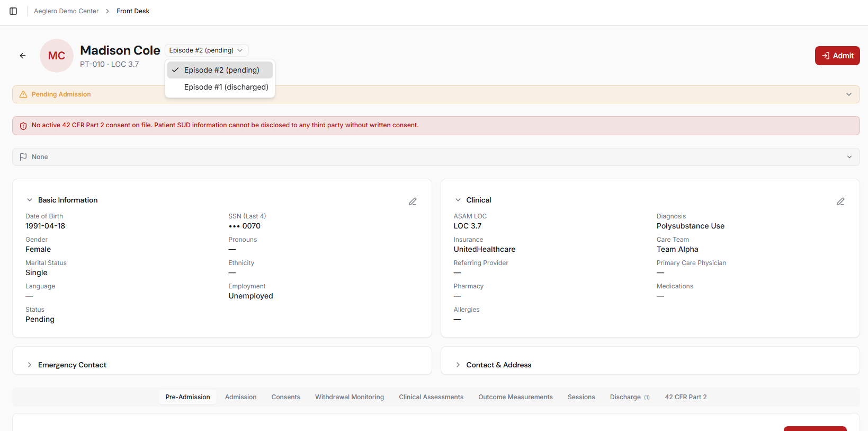The height and width of the screenshot is (431, 868).
Task: Open the Discharge tab
Action: point(630,397)
